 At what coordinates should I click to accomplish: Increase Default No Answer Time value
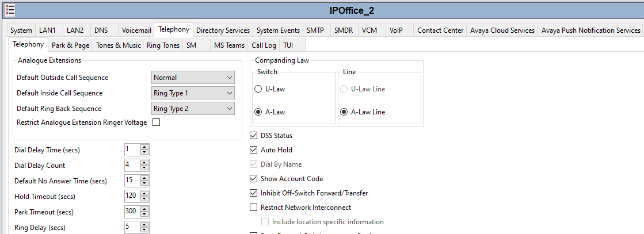pos(144,178)
